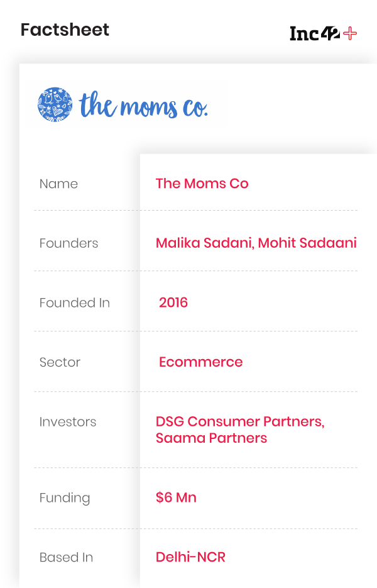
Task: Click the 'the moms co.' script wordmark
Action: point(143,105)
